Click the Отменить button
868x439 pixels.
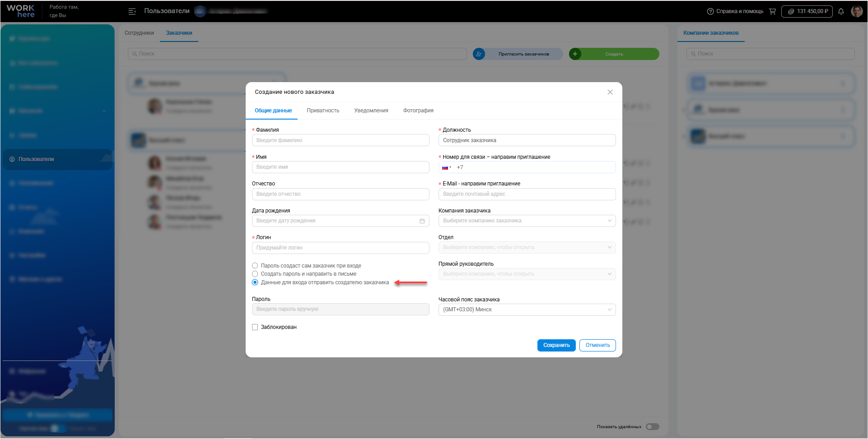tap(597, 345)
